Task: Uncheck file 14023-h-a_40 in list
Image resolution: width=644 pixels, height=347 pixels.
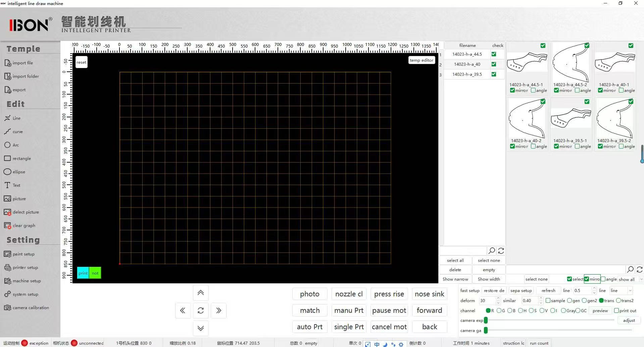Action: coord(494,64)
